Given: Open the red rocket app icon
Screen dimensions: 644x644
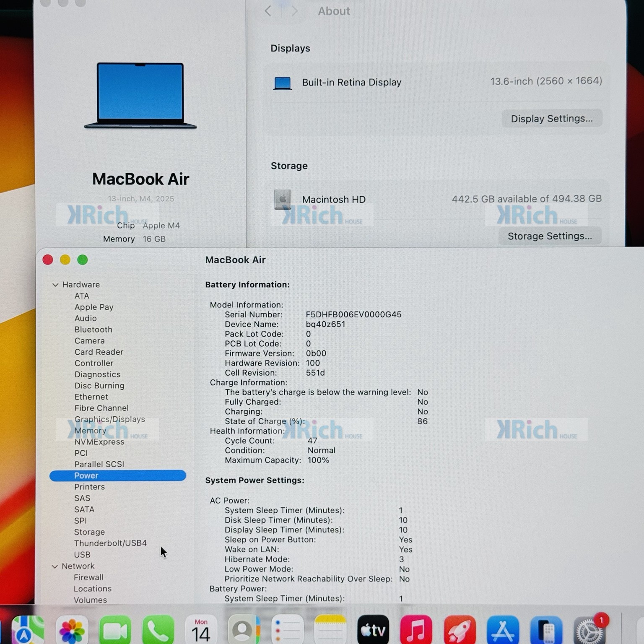Looking at the screenshot, I should pyautogui.click(x=460, y=629).
